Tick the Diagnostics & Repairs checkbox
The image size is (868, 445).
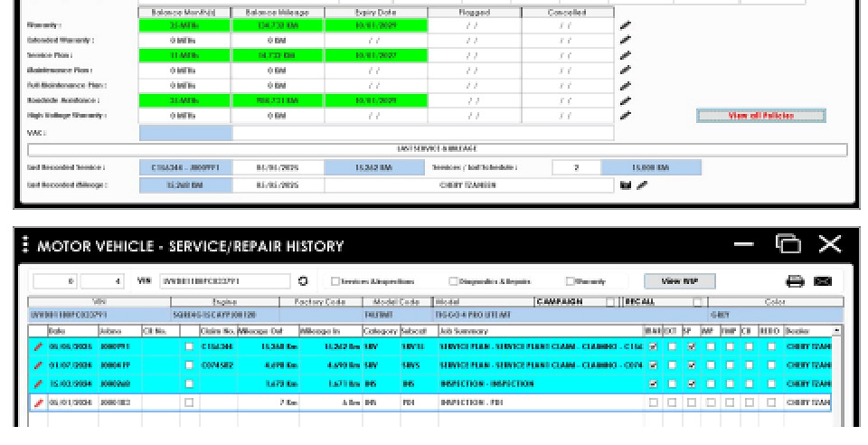pos(453,281)
